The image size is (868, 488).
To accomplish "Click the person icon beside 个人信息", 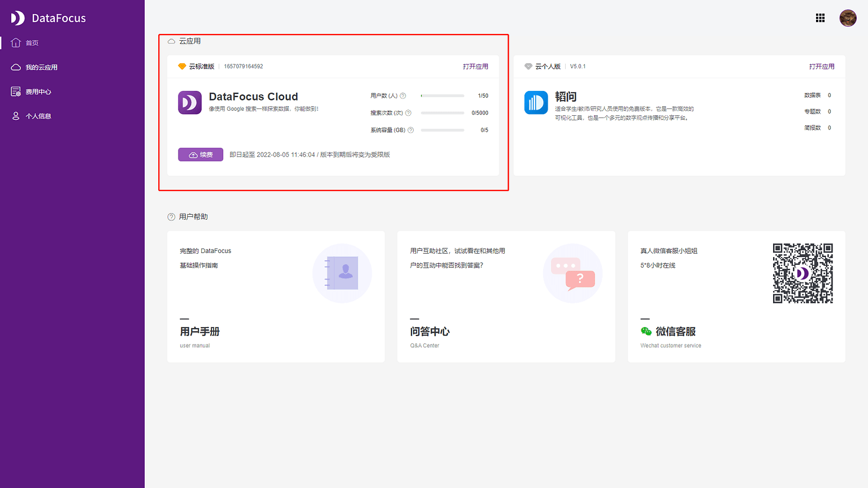I will [x=16, y=116].
